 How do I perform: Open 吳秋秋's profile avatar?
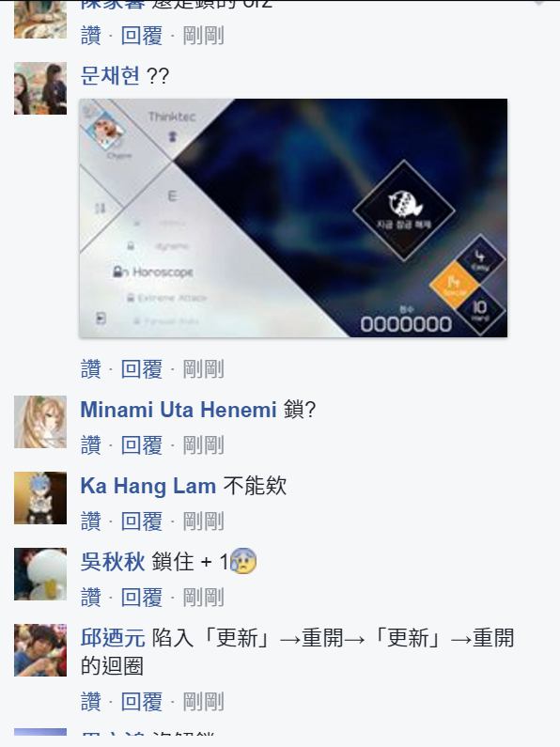tap(40, 574)
